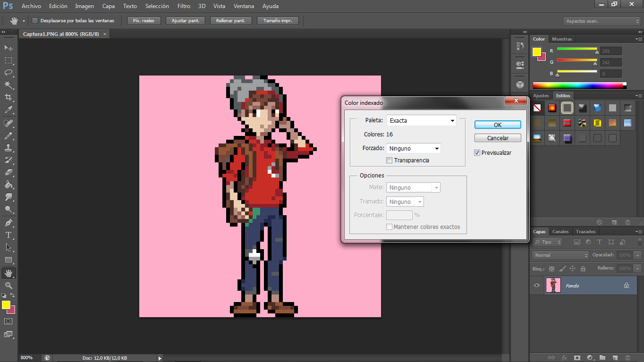Click the delete layer trash icon
644x362 pixels.
pos(627,357)
